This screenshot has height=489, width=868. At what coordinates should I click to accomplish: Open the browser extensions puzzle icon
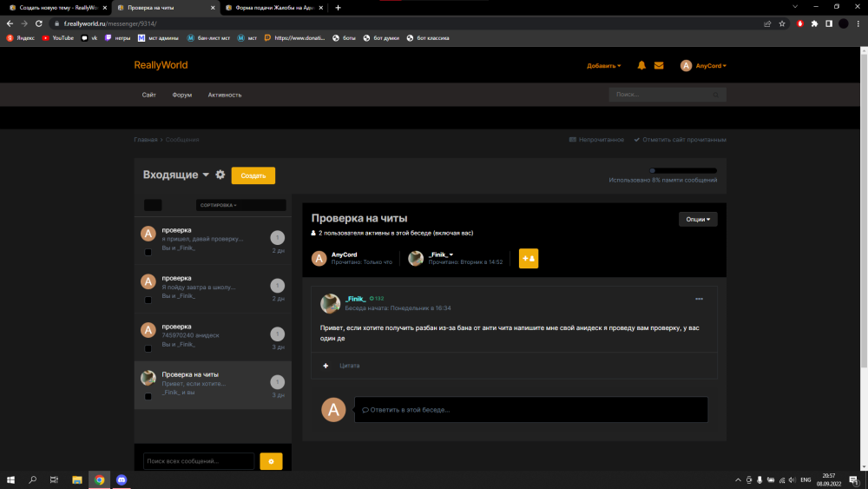(x=814, y=23)
